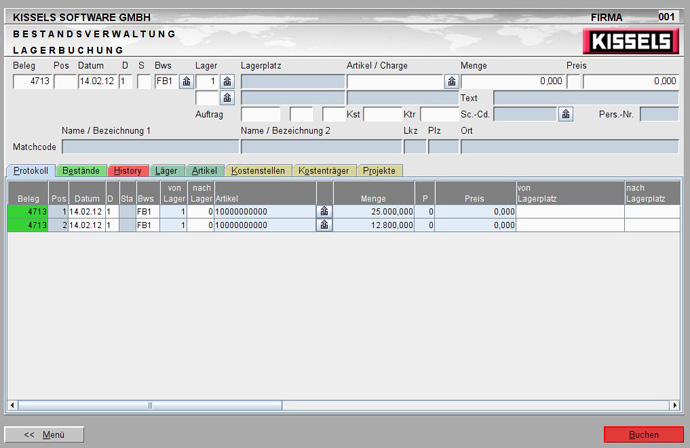Image resolution: width=690 pixels, height=448 pixels.
Task: Click Artikel 10000000000 in first row
Action: 265,212
